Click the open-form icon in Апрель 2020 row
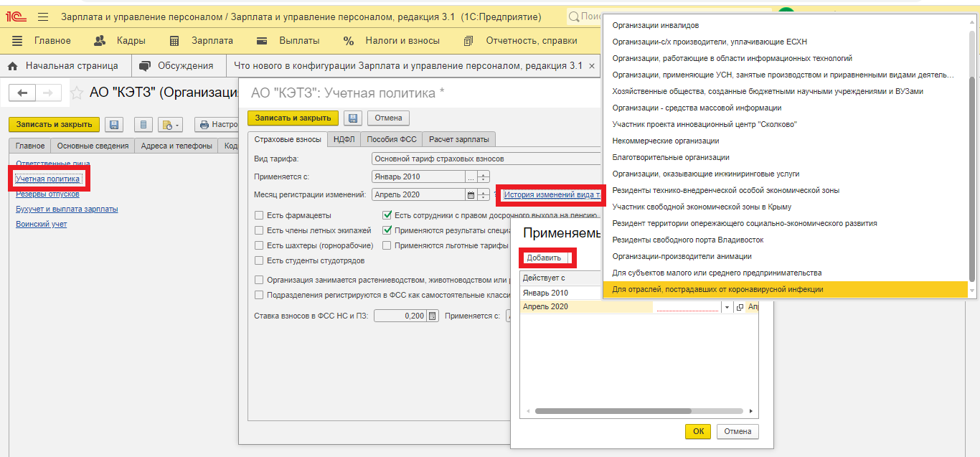 740,307
